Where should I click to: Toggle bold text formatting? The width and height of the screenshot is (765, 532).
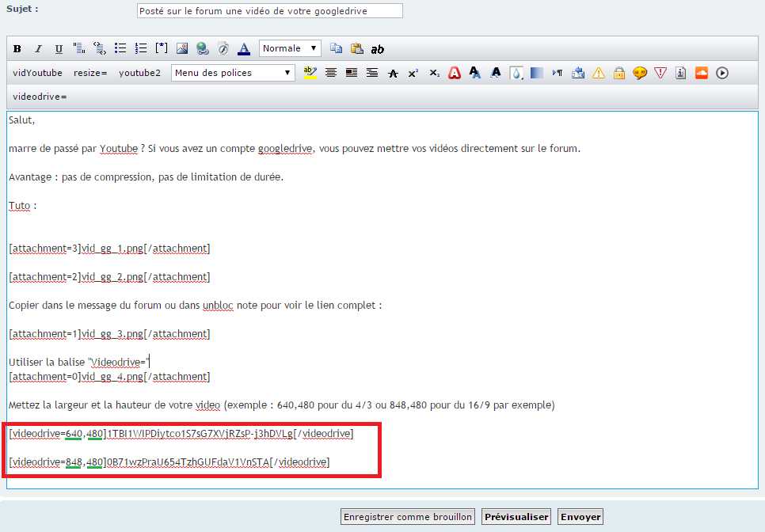[17, 49]
